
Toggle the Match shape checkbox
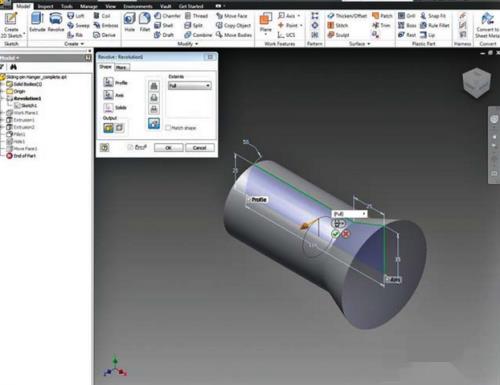pos(168,128)
